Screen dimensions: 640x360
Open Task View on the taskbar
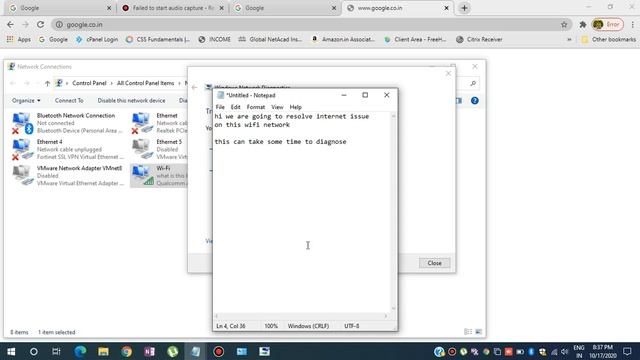coord(56,351)
